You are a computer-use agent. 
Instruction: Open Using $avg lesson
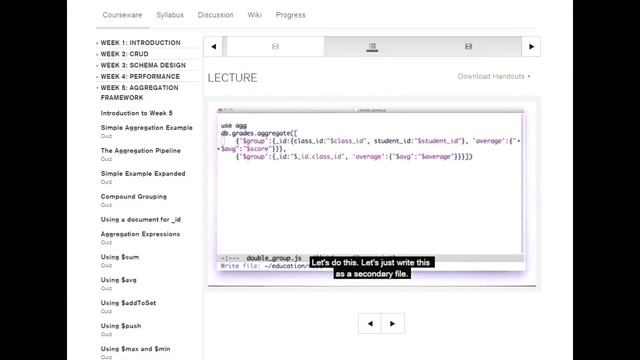(x=118, y=280)
